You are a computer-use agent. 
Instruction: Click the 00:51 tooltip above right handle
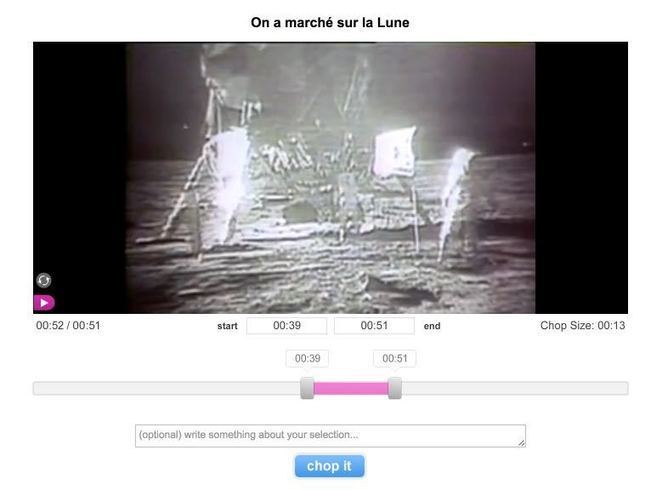[x=394, y=358]
